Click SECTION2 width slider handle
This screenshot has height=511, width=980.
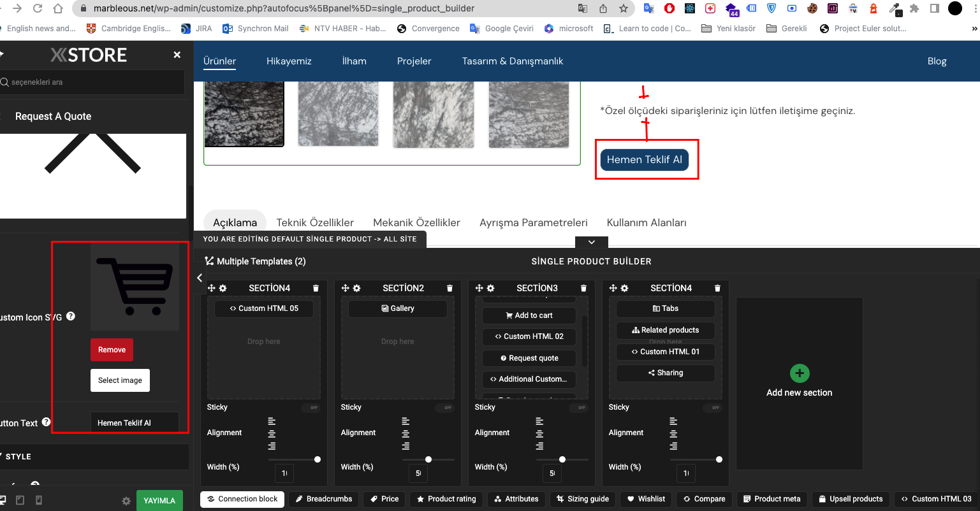(428, 459)
